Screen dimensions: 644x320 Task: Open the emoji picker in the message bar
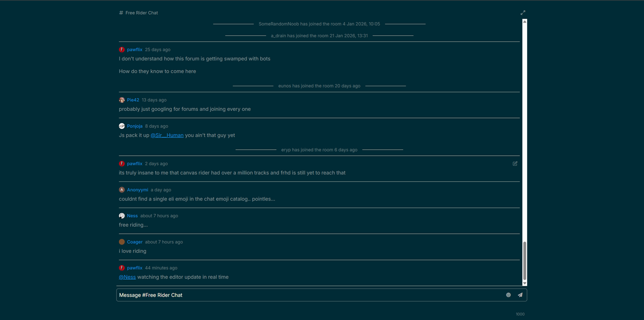tap(508, 295)
